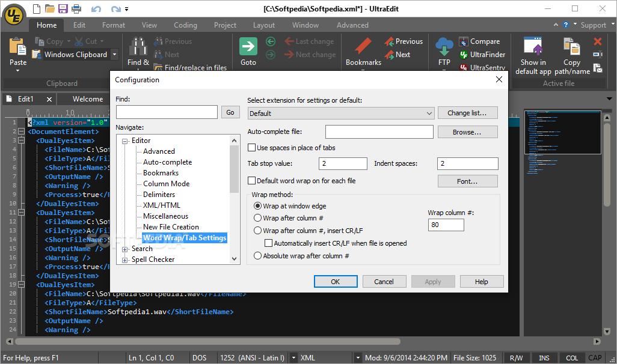Click the Font... button
The image size is (617, 364).
pyautogui.click(x=467, y=181)
